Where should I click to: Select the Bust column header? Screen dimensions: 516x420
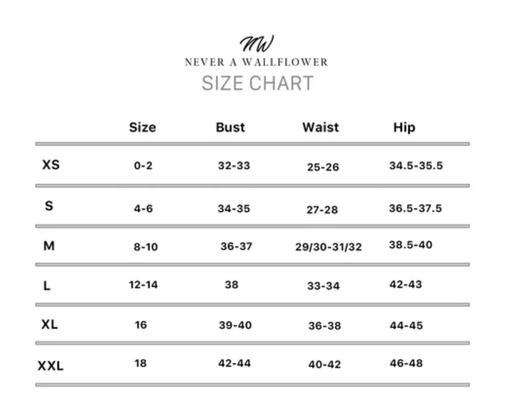[230, 127]
